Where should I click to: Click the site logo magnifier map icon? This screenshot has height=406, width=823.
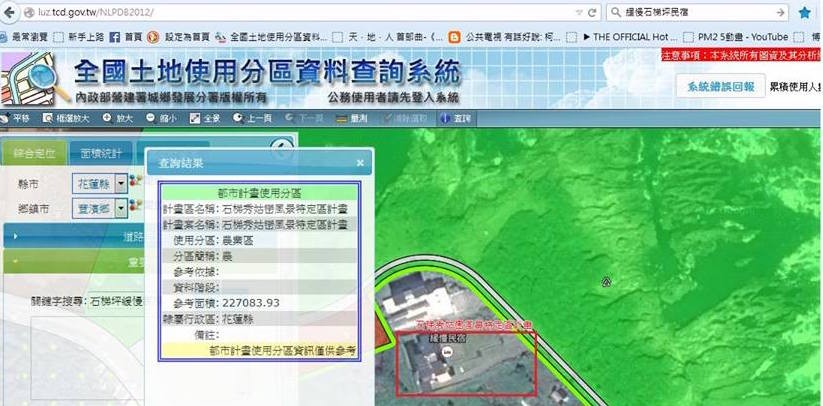33,80
